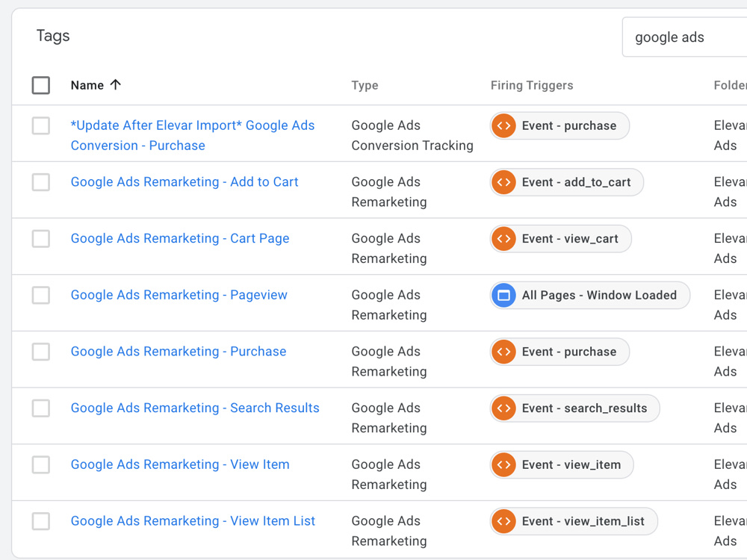The height and width of the screenshot is (560, 747).
Task: Sort tags by Type column header
Action: click(x=365, y=85)
